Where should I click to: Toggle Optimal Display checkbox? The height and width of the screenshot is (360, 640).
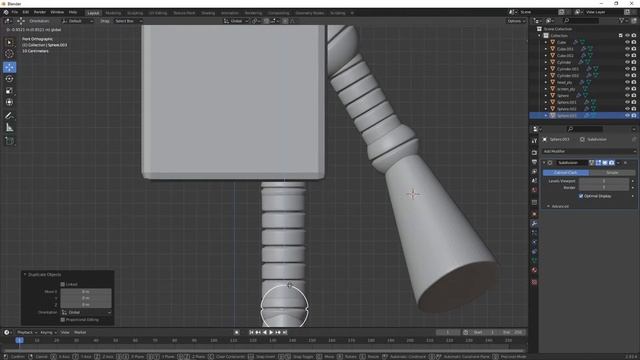tap(581, 196)
